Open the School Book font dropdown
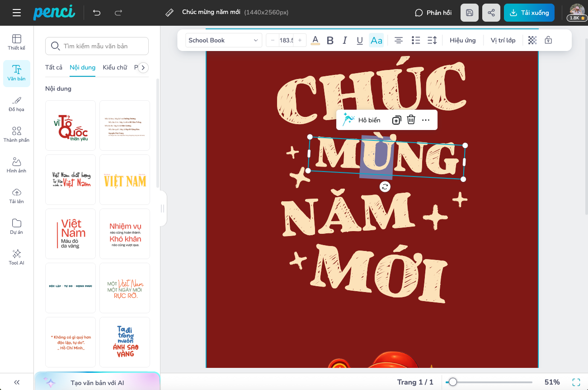Screen dimensions: 588x390 pos(224,40)
